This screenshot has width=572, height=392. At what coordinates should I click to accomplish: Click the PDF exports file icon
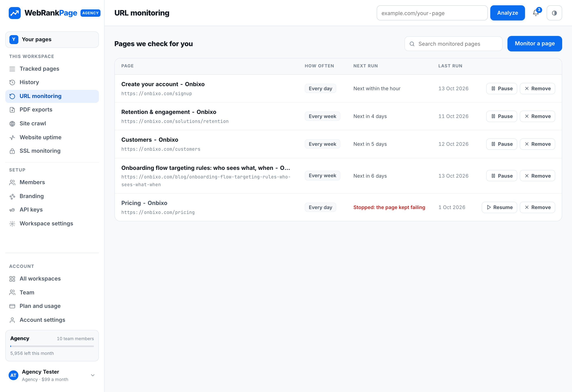12,110
